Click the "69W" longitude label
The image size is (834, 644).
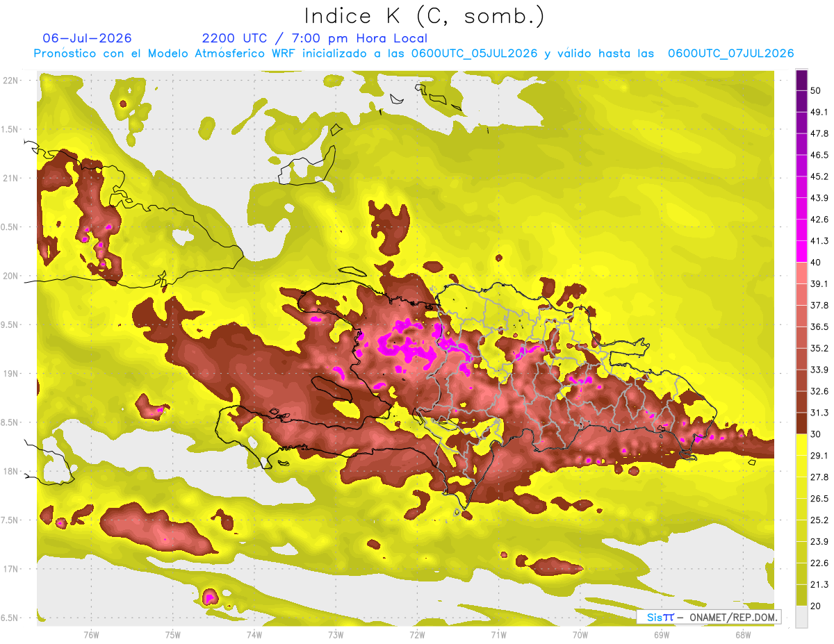tap(662, 634)
